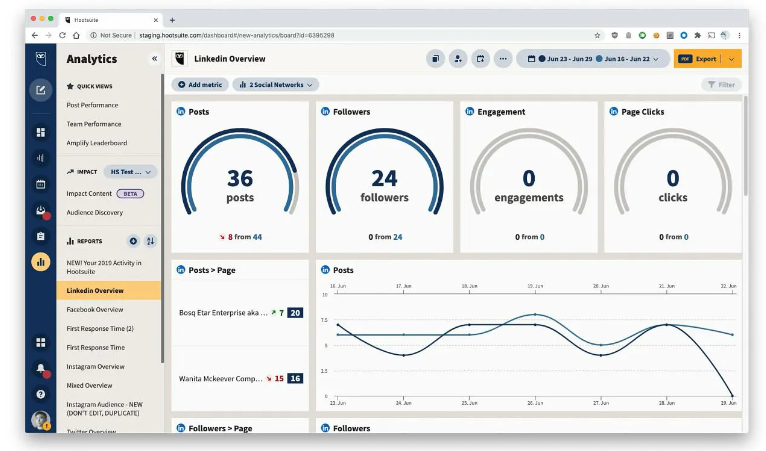Click the 44 previous posts value
Viewport: 766px width, 451px height.
[257, 237]
